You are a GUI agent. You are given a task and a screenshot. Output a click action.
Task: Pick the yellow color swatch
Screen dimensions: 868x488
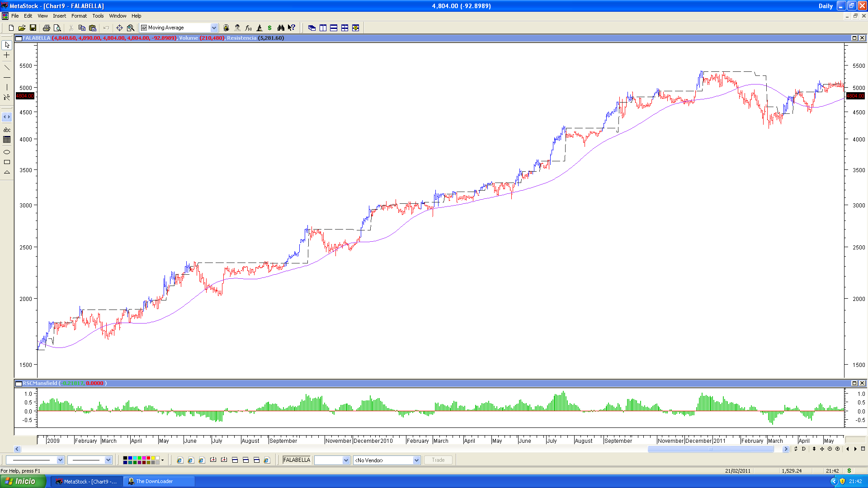[153, 458]
